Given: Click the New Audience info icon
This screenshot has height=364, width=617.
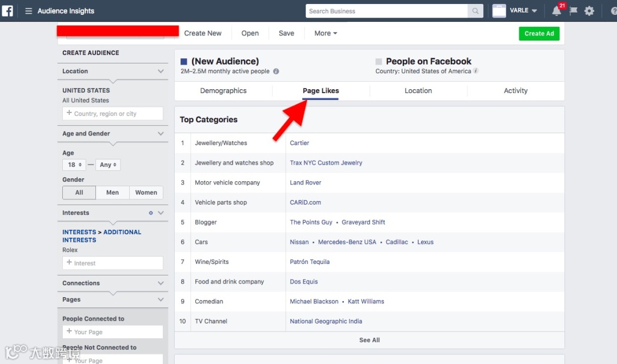Looking at the screenshot, I should (x=277, y=71).
